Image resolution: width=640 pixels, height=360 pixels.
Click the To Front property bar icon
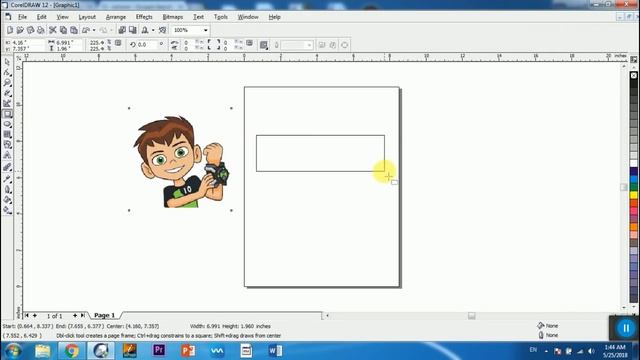322,45
